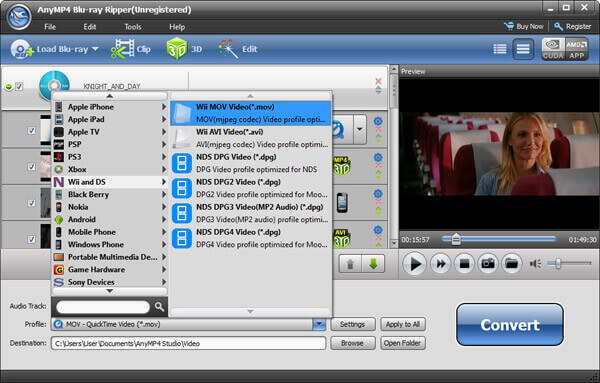600x383 pixels.
Task: Open the File menu
Action: click(50, 27)
